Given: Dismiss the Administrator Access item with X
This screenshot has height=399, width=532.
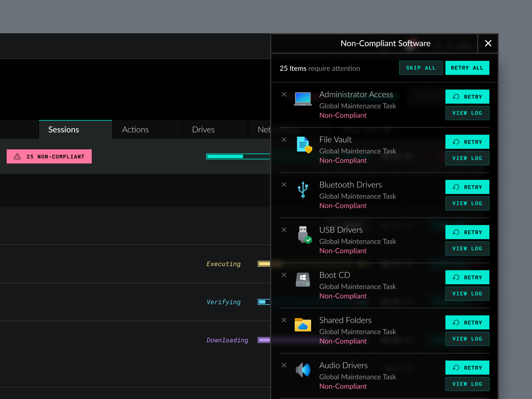Looking at the screenshot, I should coord(284,94).
